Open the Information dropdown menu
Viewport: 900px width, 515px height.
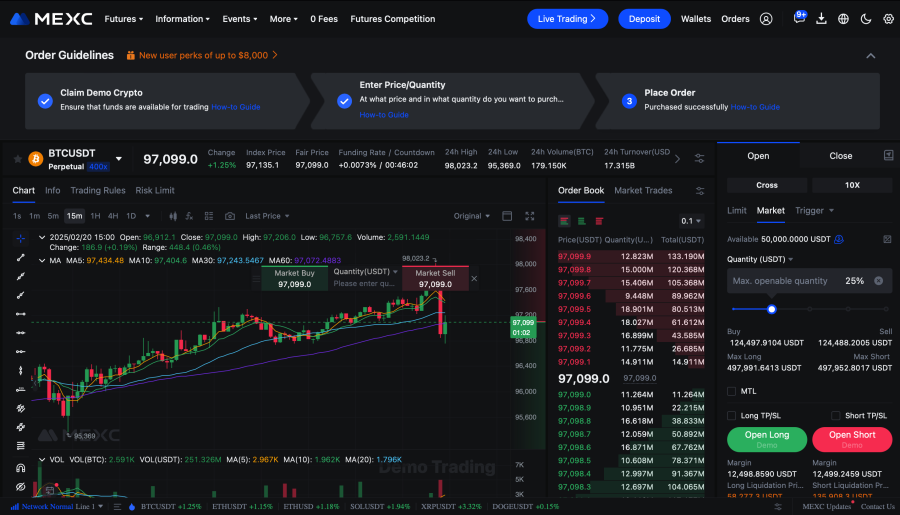click(x=183, y=19)
